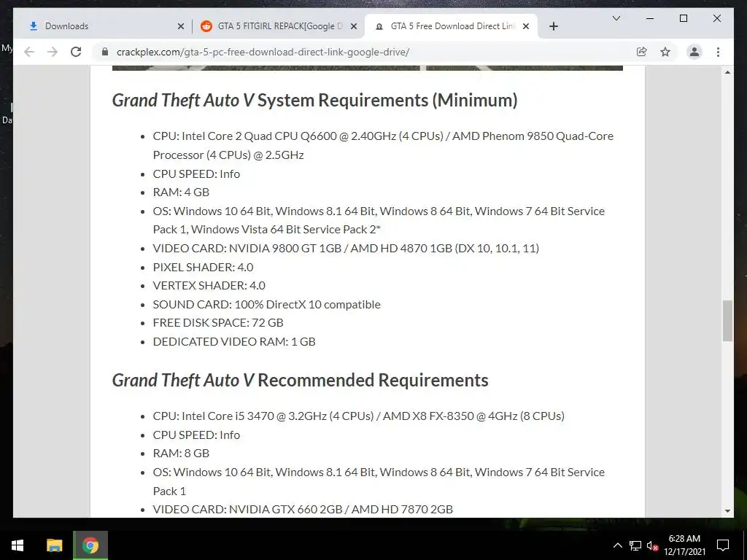This screenshot has height=560, width=747.
Task: Bookmark this page with the star icon
Action: click(665, 52)
